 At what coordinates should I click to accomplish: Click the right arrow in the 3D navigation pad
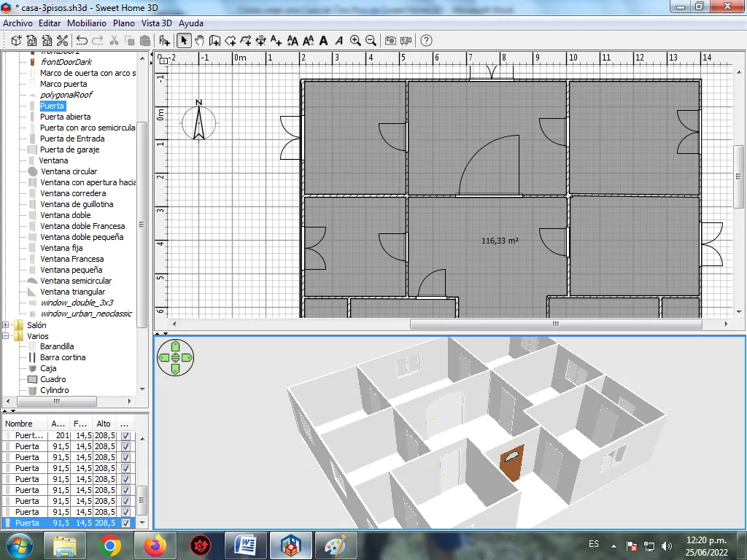click(x=187, y=357)
